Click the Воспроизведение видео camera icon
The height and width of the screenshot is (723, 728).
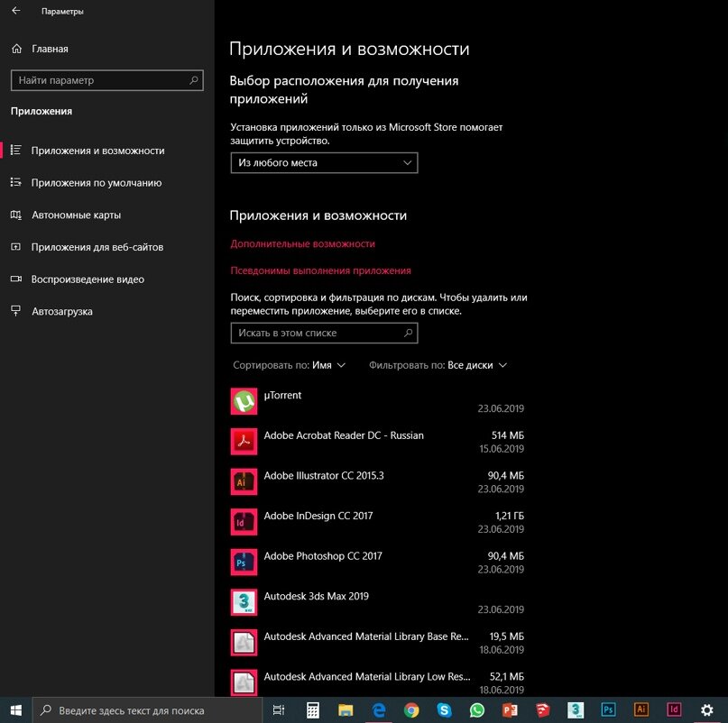click(x=15, y=279)
